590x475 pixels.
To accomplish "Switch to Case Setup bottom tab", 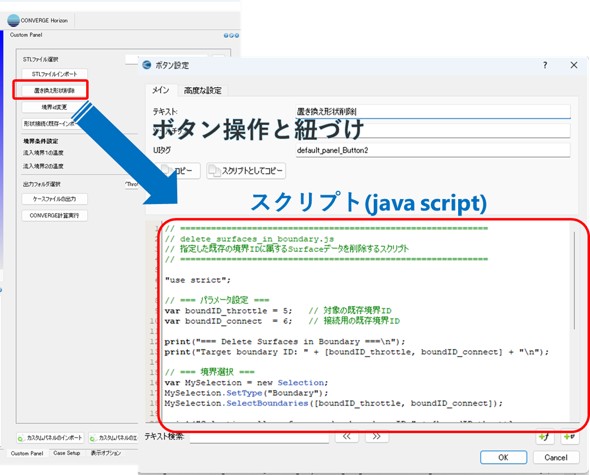I will click(67, 453).
